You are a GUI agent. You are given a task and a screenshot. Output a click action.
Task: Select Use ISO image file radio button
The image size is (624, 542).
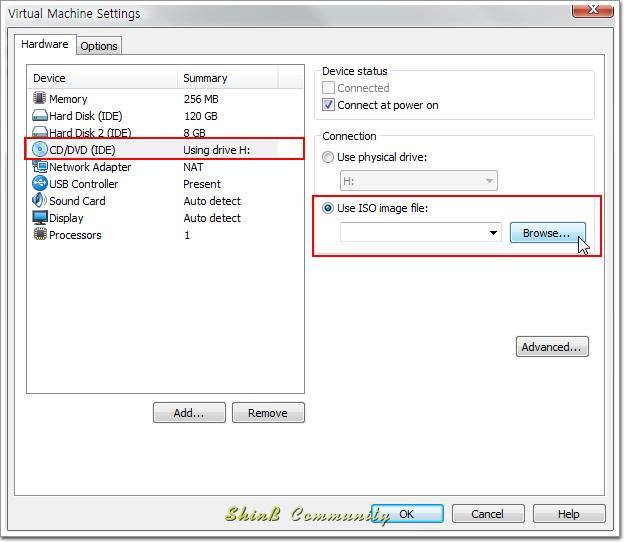[328, 208]
